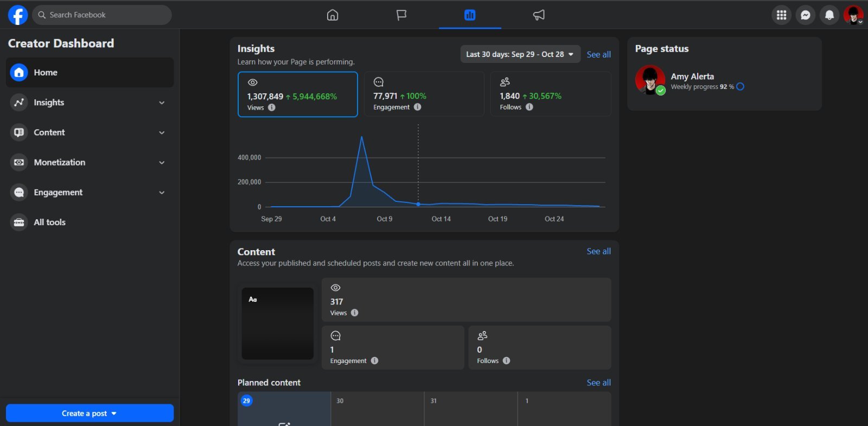Viewport: 868px width, 426px height.
Task: Open the apps grid menu icon
Action: 782,15
